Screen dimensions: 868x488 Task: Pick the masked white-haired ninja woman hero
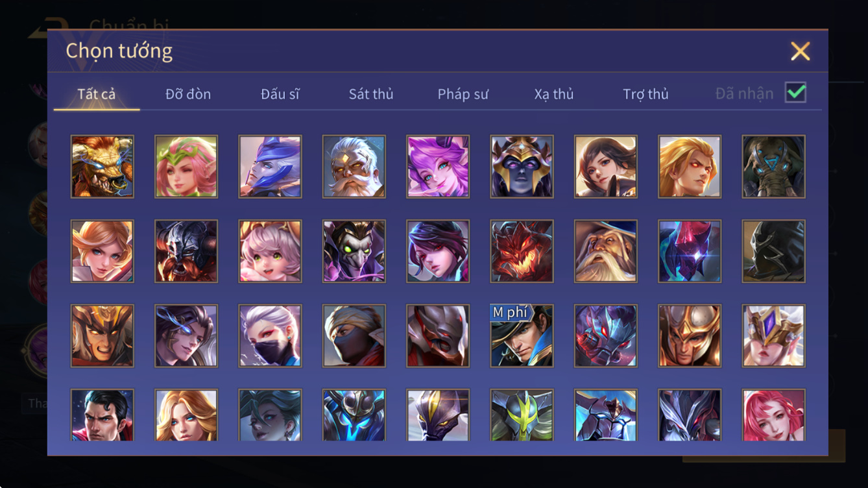click(x=270, y=335)
